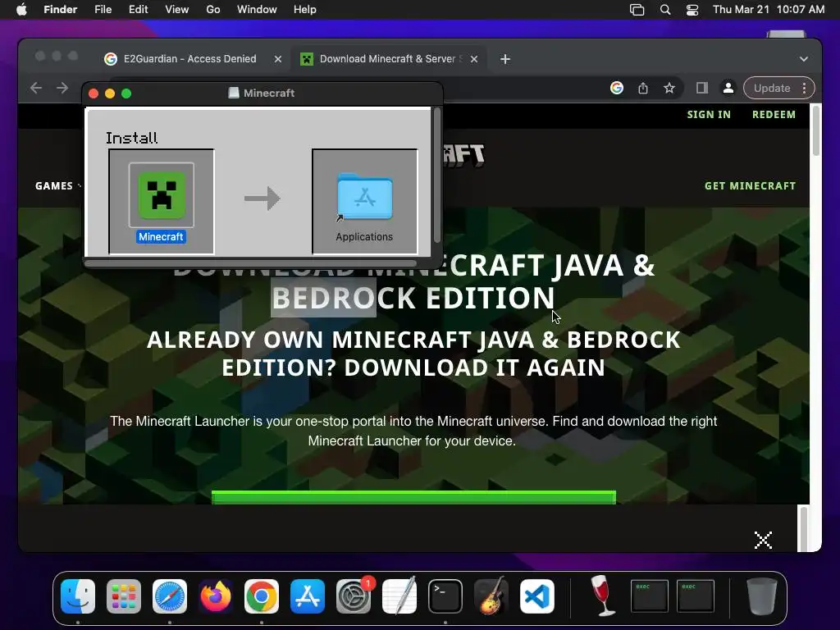Launch GarageBand from the Dock
Image resolution: width=840 pixels, height=630 pixels.
pos(491,596)
